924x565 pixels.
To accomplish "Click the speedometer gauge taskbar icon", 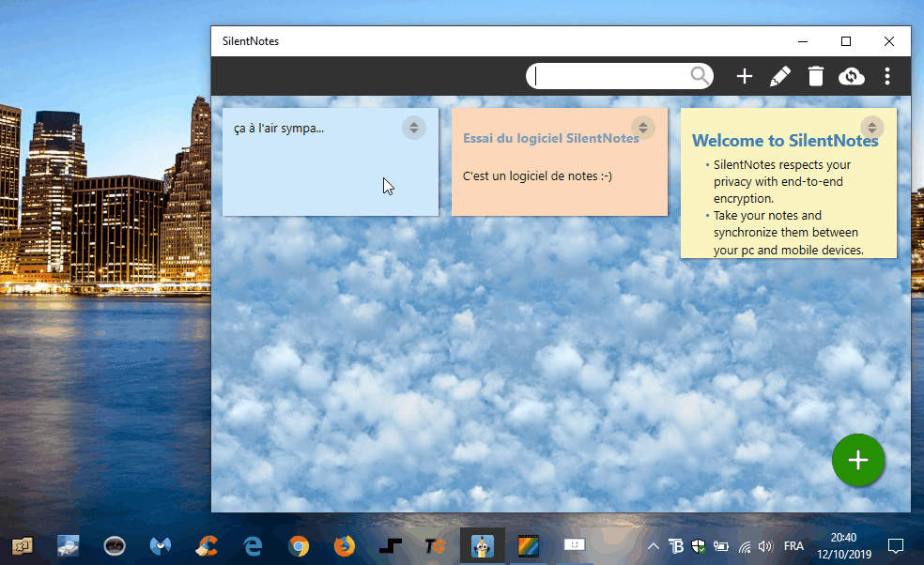I will [115, 547].
